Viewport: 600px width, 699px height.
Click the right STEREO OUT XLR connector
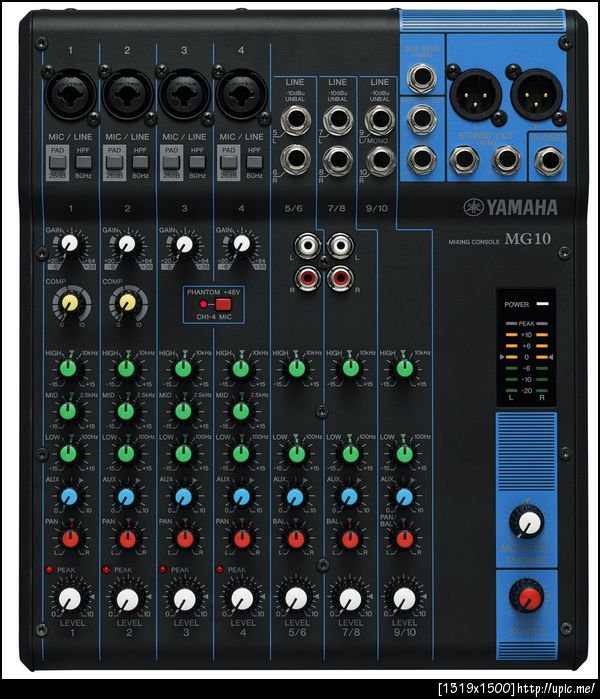pos(536,95)
